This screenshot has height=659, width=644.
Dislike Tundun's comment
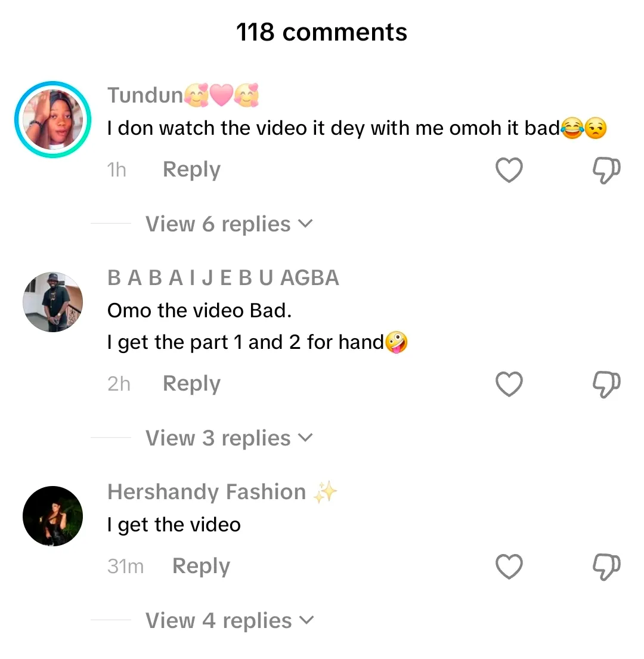[606, 170]
